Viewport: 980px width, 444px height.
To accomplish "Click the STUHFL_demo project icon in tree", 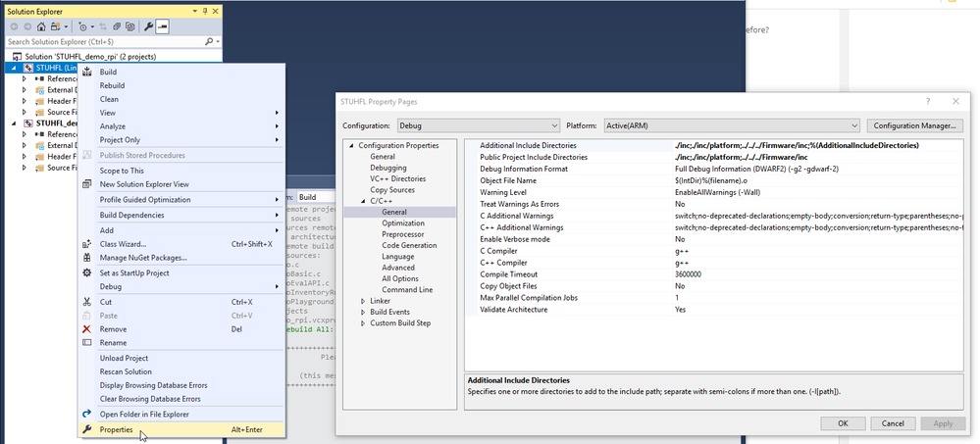I will (x=28, y=123).
